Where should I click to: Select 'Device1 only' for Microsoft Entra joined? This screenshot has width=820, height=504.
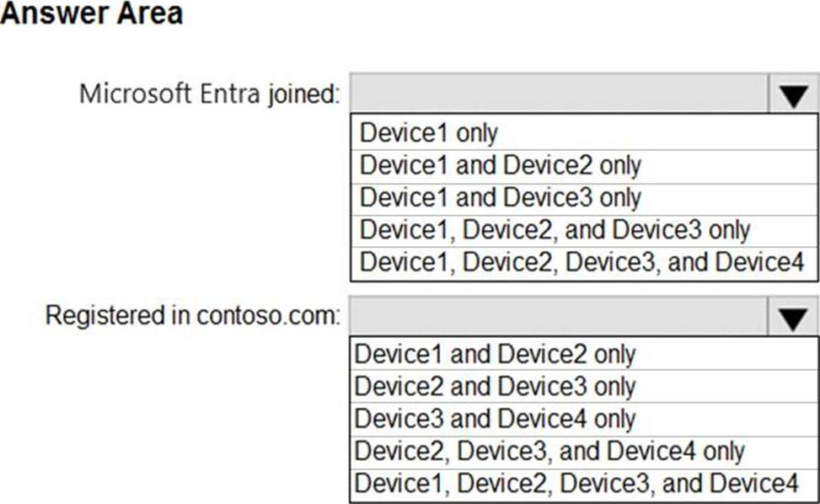(429, 132)
